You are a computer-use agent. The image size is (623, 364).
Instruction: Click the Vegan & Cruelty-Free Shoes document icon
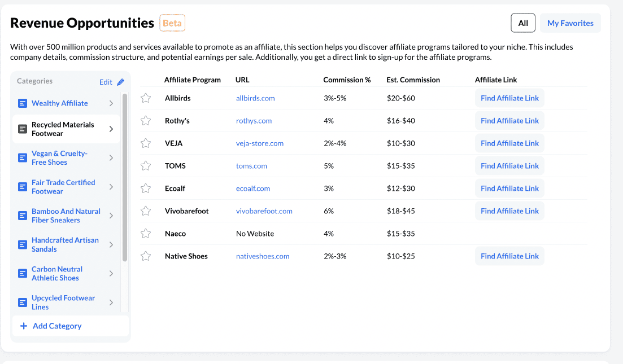[23, 157]
